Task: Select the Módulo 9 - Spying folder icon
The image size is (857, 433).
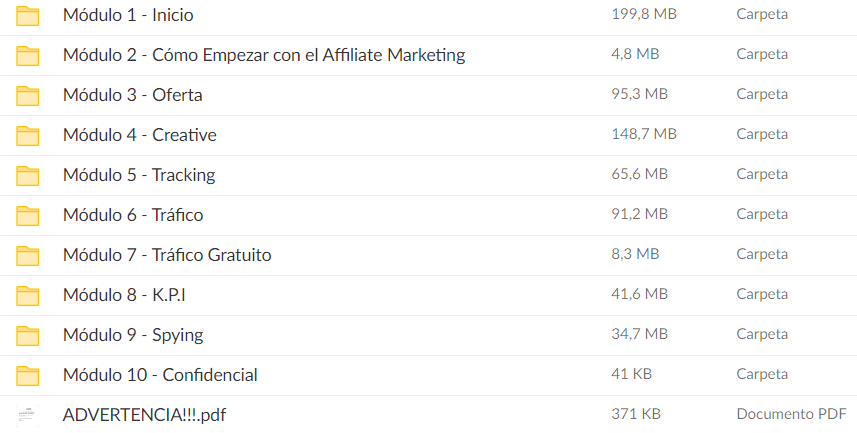Action: pos(28,335)
